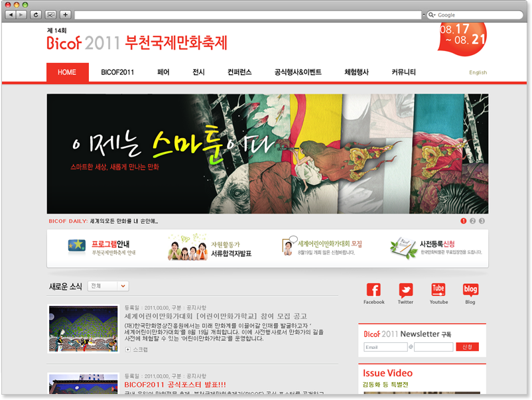This screenshot has width=532, height=400.
Task: Click the volunteers photo icon for 자원활동가
Action: click(x=188, y=247)
